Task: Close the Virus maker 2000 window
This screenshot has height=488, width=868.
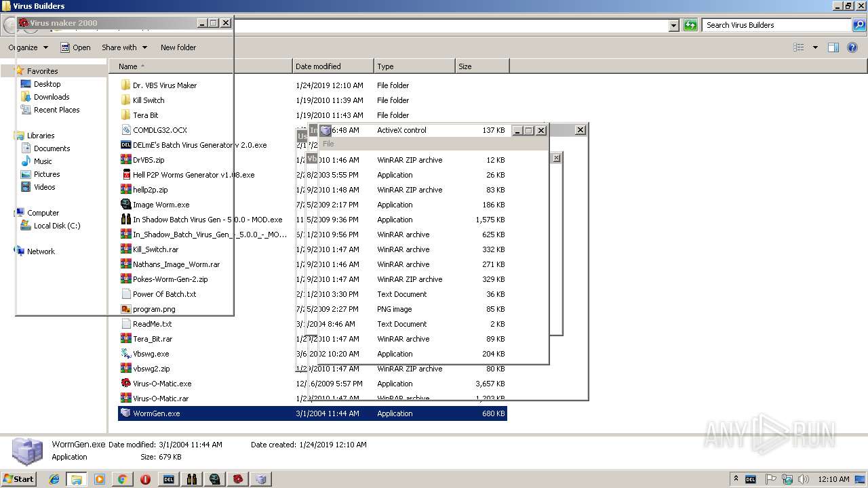Action: (x=226, y=23)
